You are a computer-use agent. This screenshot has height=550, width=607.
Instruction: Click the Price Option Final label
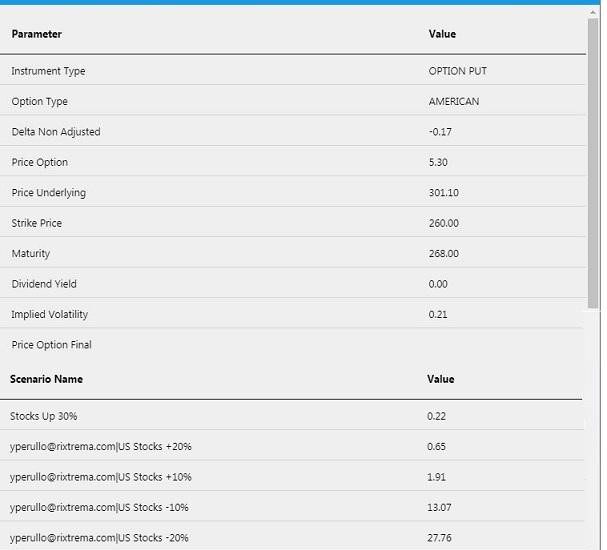coord(51,345)
